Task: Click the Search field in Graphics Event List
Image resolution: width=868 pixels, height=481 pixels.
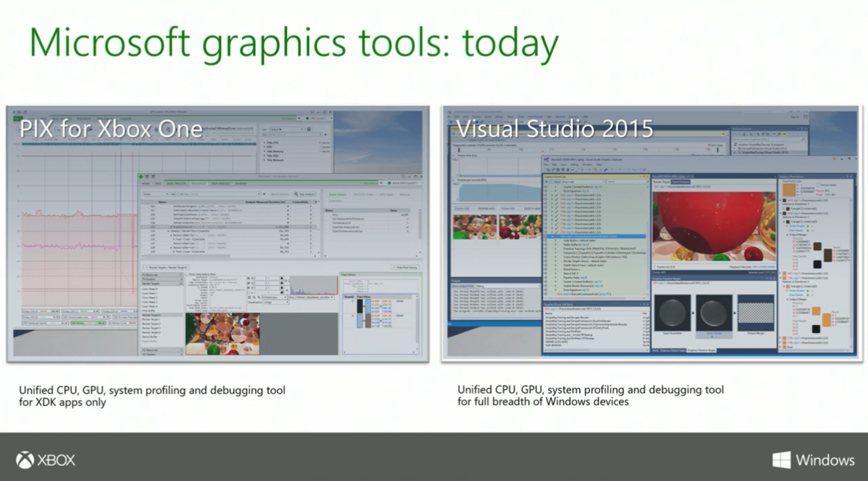Action: (627, 182)
